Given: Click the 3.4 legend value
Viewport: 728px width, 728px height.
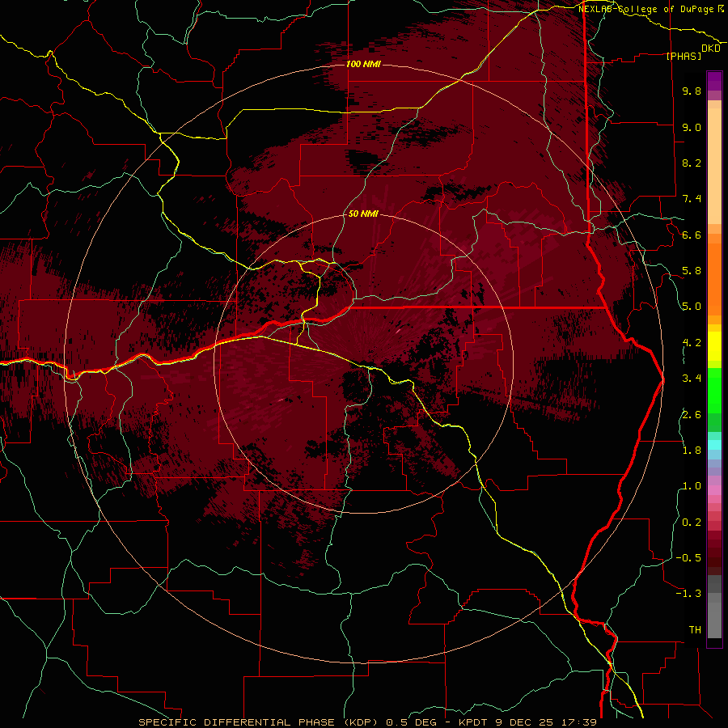Looking at the screenshot, I should [x=692, y=379].
